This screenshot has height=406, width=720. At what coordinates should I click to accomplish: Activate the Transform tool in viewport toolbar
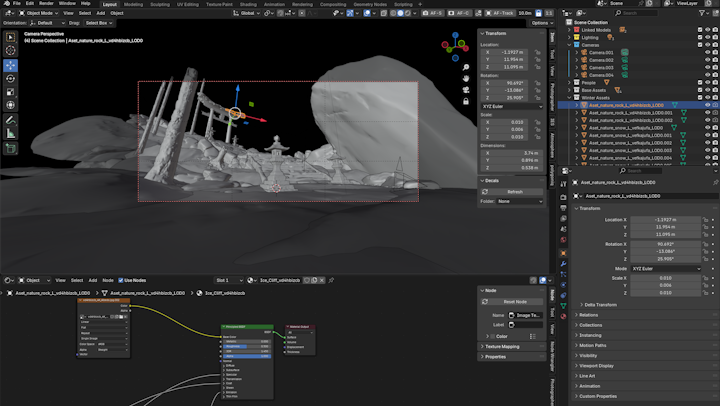pyautogui.click(x=10, y=105)
